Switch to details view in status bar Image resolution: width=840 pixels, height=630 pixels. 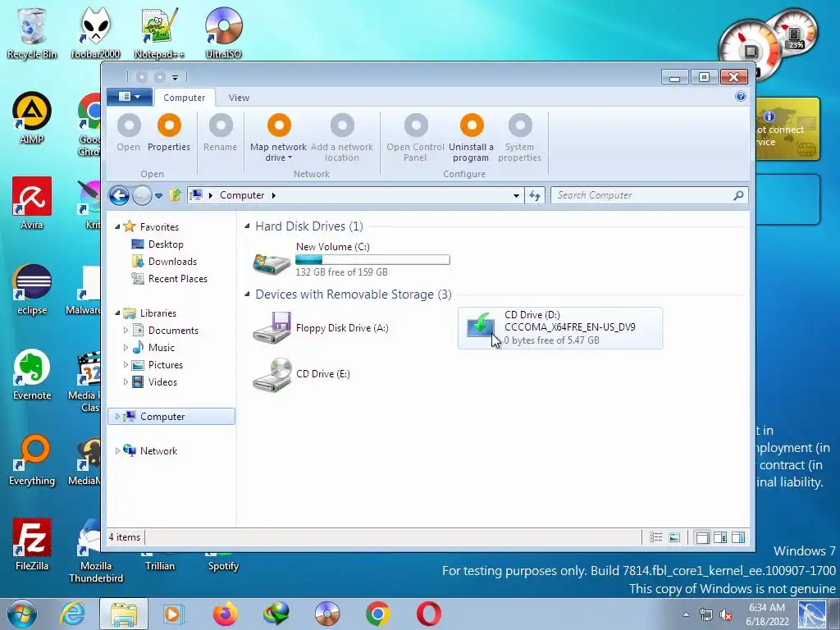[655, 537]
